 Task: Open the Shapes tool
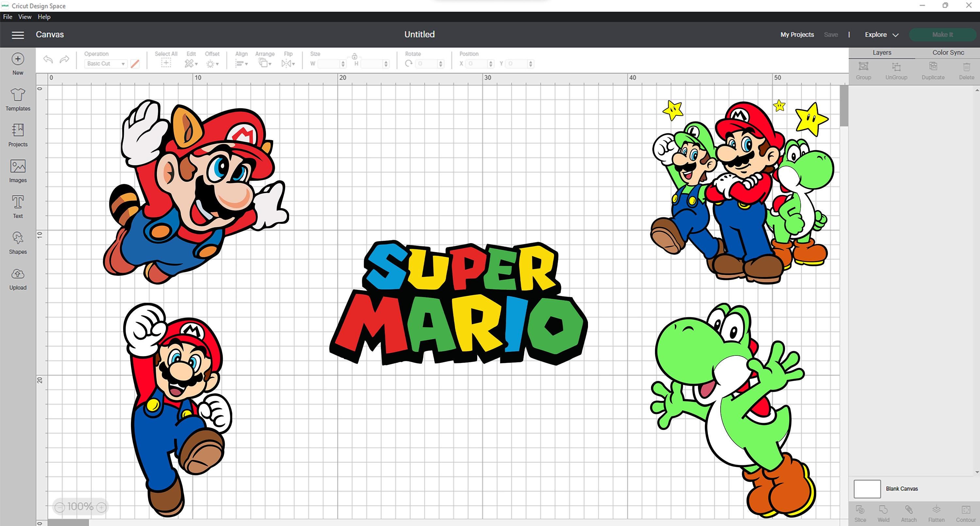18,243
